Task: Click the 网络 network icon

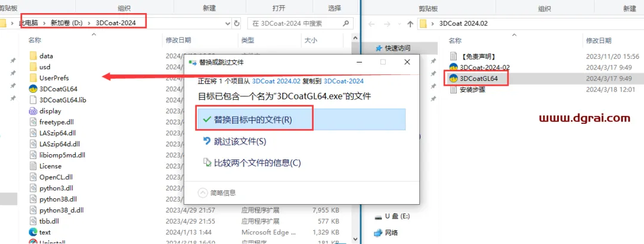Action: (378, 233)
